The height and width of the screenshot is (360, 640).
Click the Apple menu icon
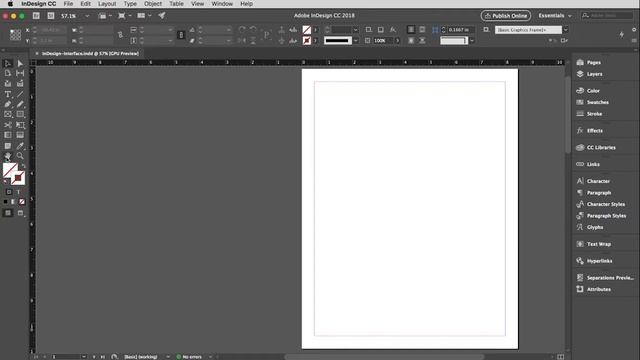pyautogui.click(x=10, y=4)
